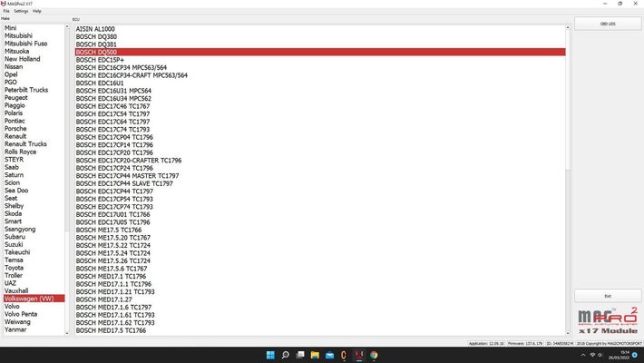
Task: Select BOSCH EDC16U31 MPC564 entry
Action: (x=320, y=91)
